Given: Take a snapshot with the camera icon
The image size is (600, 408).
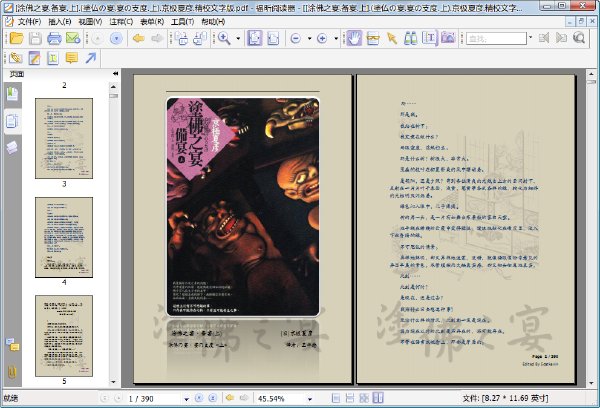Looking at the screenshot, I should [448, 38].
